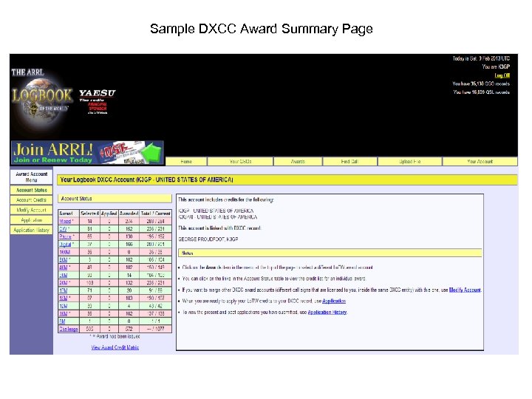Open the Phone award credit list
The width and height of the screenshot is (532, 399).
pos(65,237)
